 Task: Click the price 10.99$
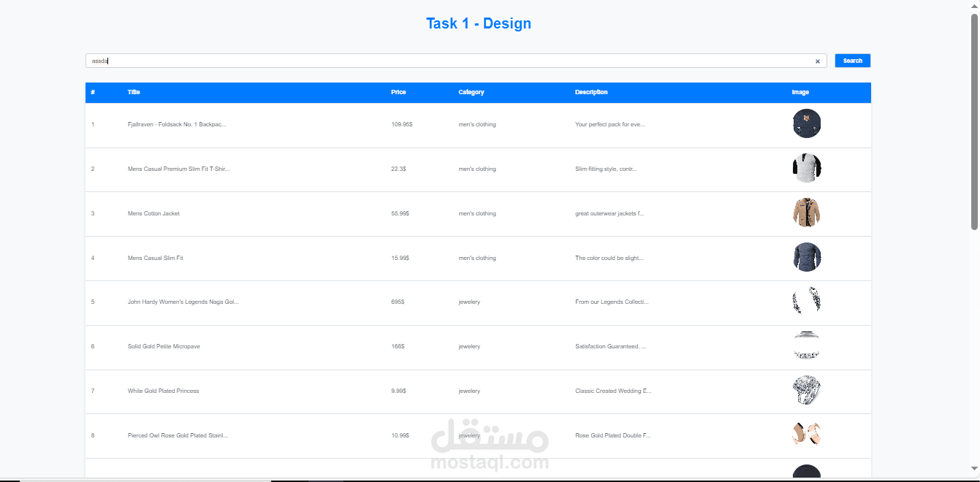click(x=400, y=435)
